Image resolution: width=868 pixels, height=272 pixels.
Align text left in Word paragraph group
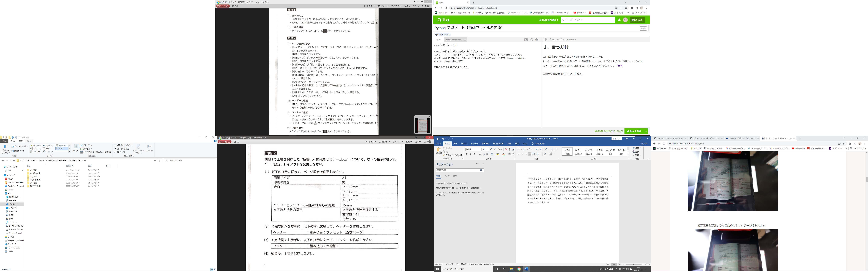(519, 154)
